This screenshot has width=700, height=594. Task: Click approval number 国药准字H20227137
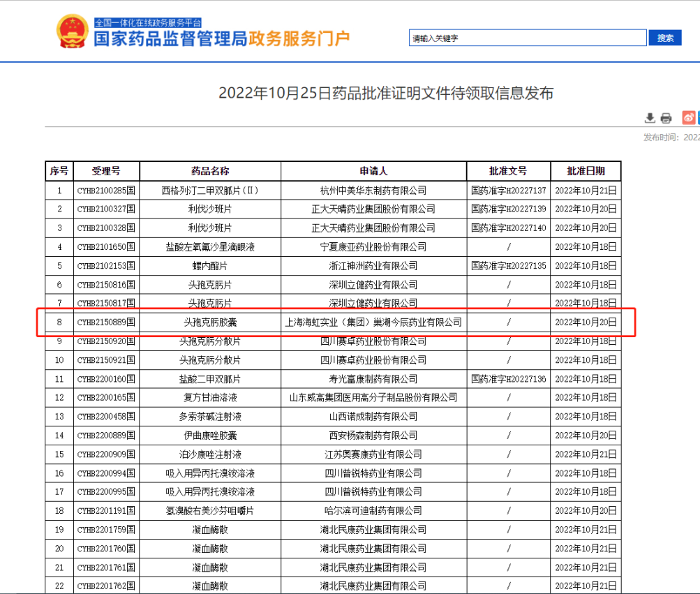(x=508, y=190)
